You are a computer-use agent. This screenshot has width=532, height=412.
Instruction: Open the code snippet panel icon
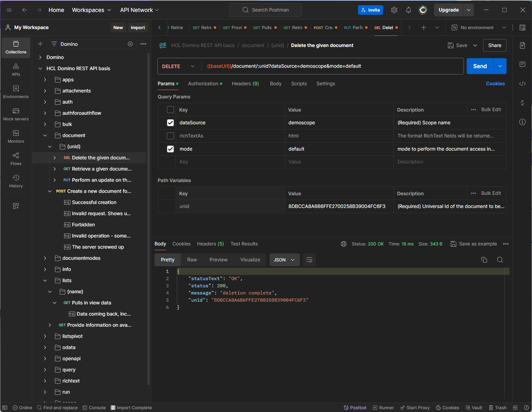pos(522,84)
